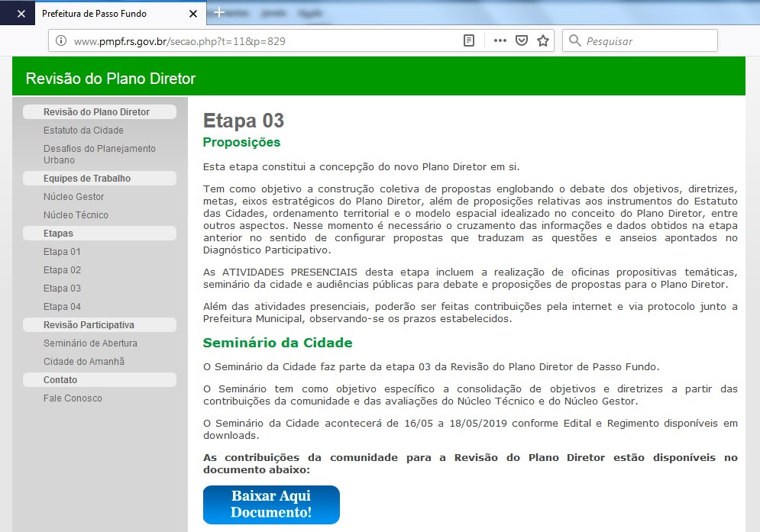The height and width of the screenshot is (532, 760).
Task: Open Etapa 04 from the sidebar
Action: coord(62,307)
